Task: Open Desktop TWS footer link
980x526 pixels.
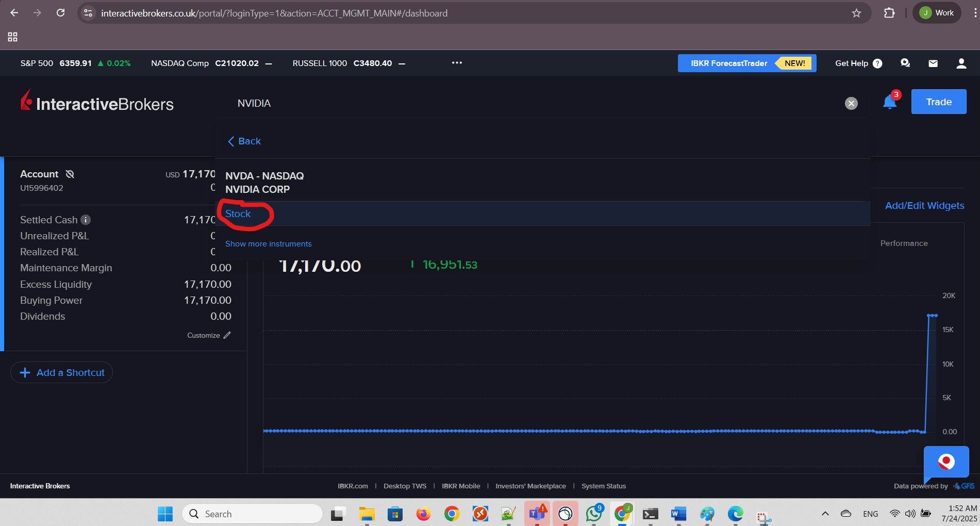Action: (x=405, y=486)
